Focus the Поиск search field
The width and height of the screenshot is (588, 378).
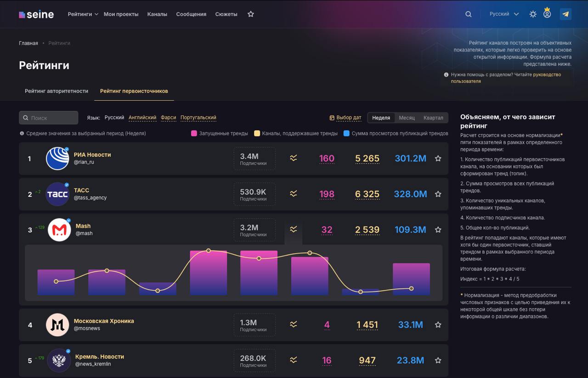[x=49, y=118]
